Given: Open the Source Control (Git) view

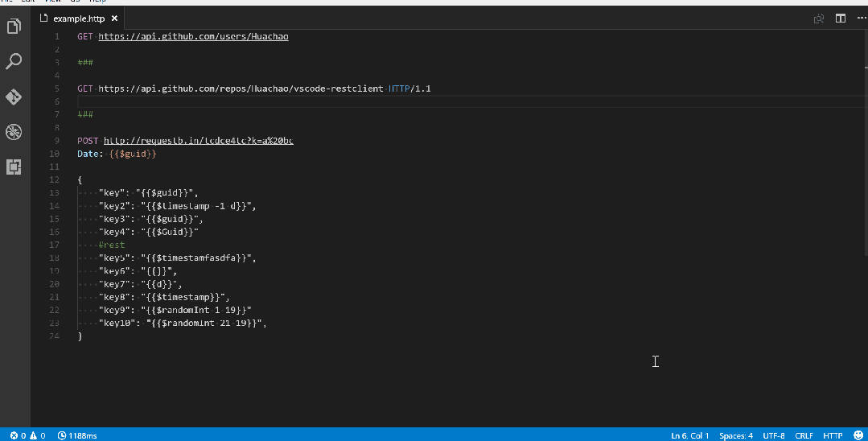Looking at the screenshot, I should pos(14,97).
